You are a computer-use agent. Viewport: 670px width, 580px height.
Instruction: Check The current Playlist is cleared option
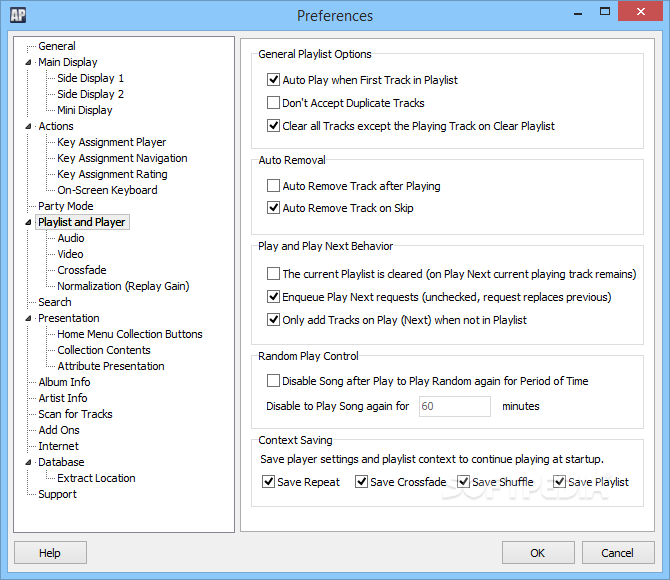[x=273, y=274]
